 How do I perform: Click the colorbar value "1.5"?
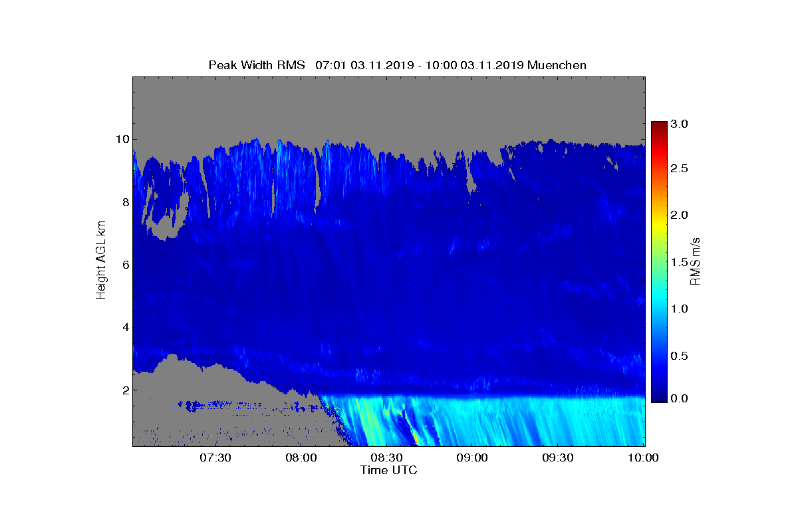pyautogui.click(x=679, y=263)
